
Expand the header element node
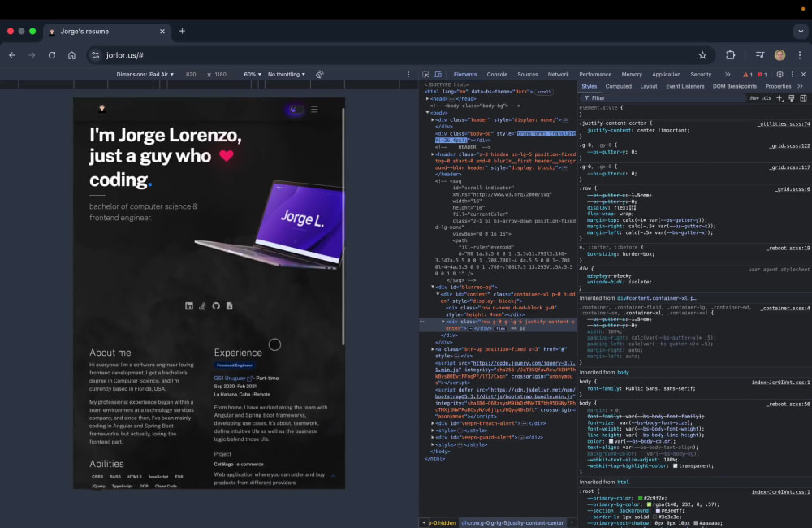433,154
